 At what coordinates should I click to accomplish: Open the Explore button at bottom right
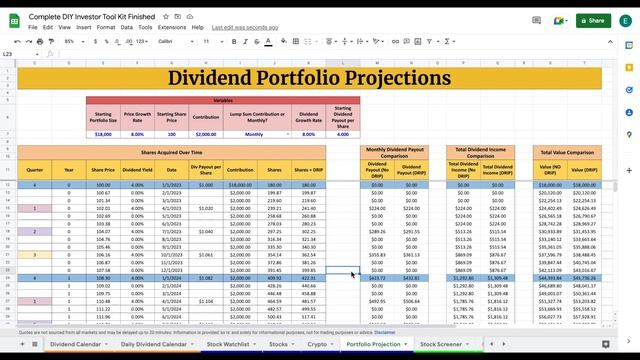coord(606,344)
